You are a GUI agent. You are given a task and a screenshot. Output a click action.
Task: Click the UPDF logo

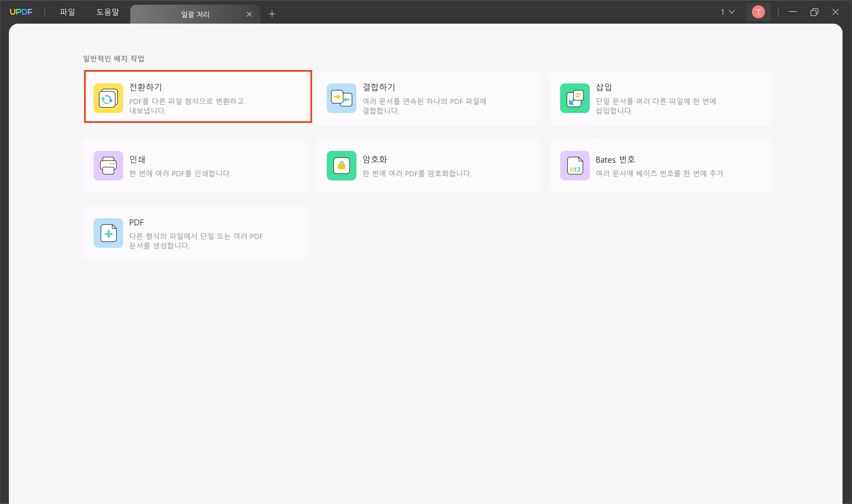[x=21, y=12]
